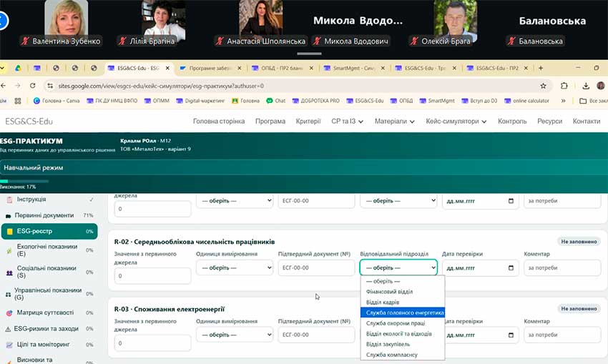Choose Відділ закупівель option

click(403, 344)
